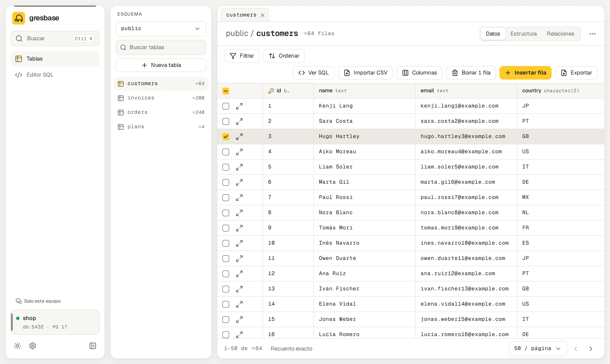Image resolution: width=610 pixels, height=364 pixels.
Task: Click Insertar fila button
Action: tap(525, 73)
